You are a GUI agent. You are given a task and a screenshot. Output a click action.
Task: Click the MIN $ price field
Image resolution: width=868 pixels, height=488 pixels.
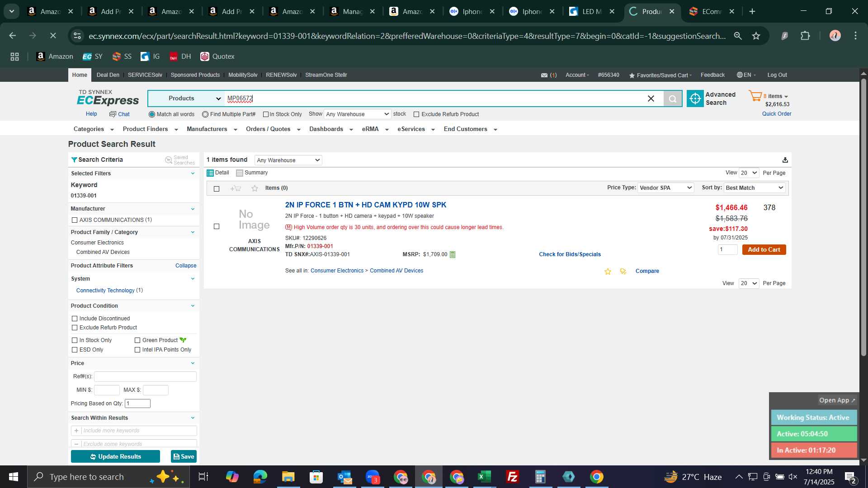[107, 390]
